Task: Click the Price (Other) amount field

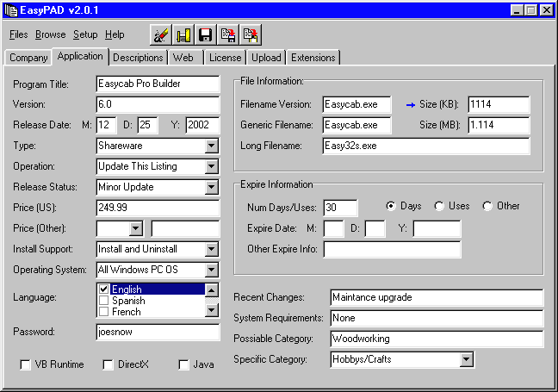Action: point(185,228)
